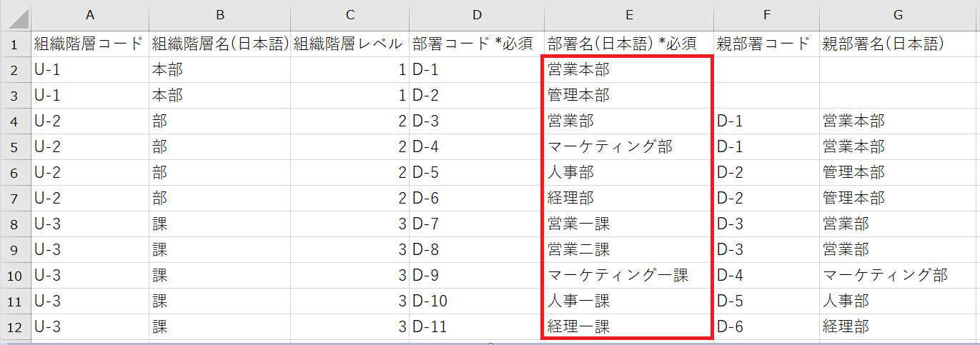Screen dimensions: 980x345
Task: Select cell E2 containing 営業本部
Action: tap(628, 70)
